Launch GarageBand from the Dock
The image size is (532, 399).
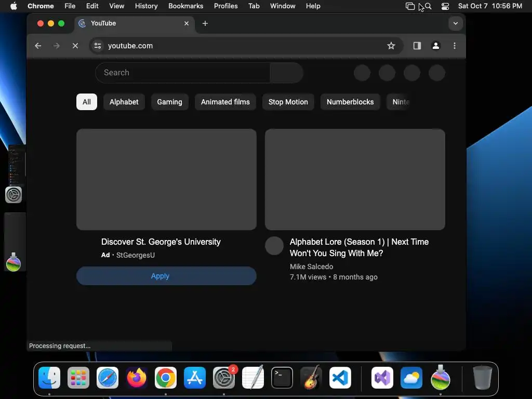point(311,378)
